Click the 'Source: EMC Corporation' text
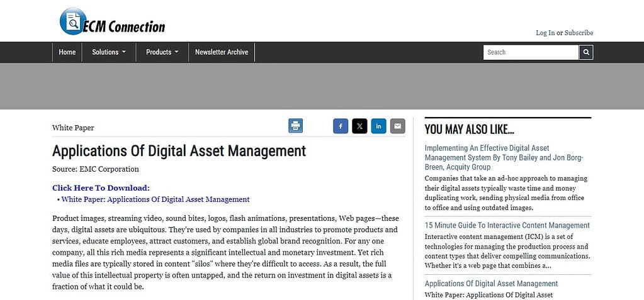 point(95,169)
